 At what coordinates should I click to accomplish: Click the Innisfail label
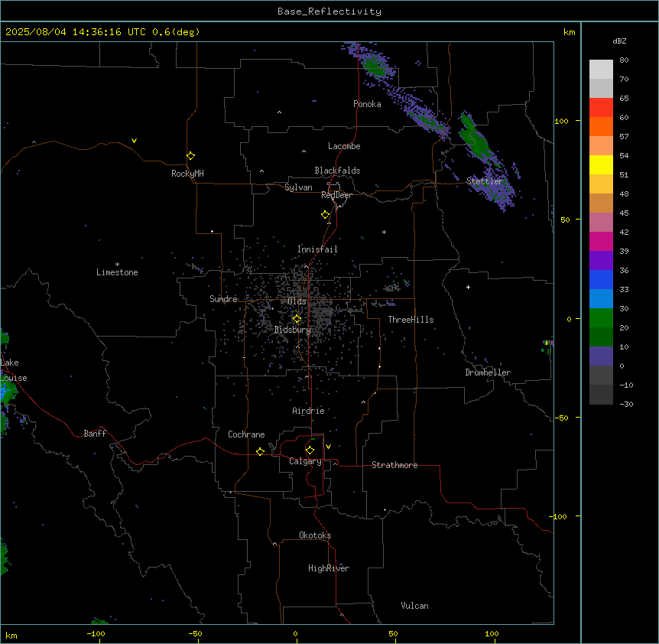point(317,249)
